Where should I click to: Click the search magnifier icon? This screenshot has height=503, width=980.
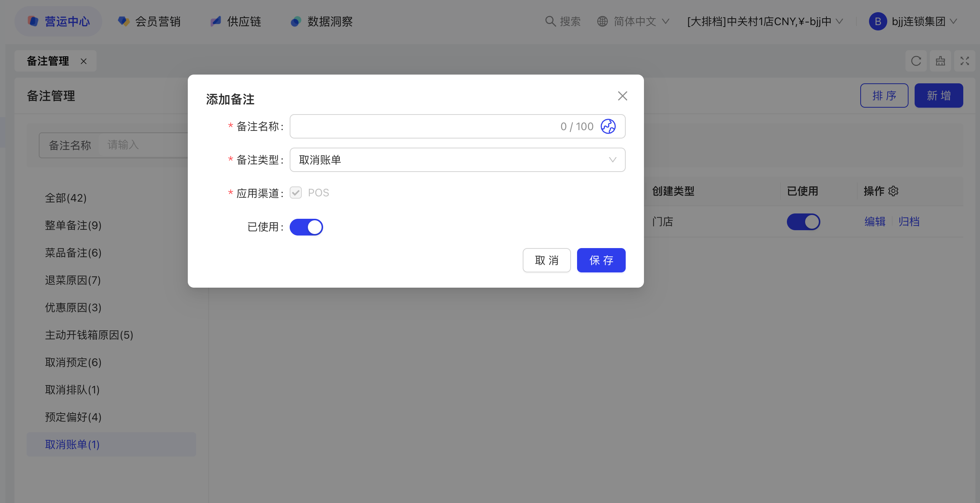(x=550, y=21)
